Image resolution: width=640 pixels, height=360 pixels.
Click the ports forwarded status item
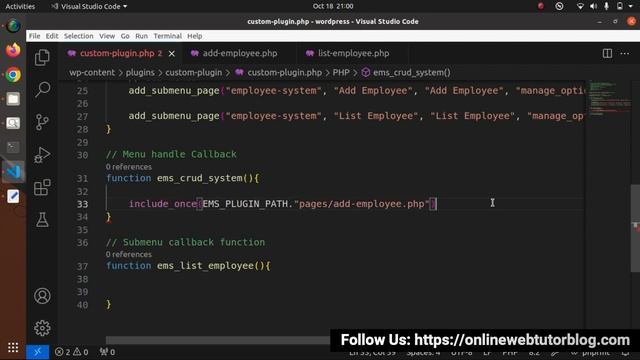pos(107,352)
